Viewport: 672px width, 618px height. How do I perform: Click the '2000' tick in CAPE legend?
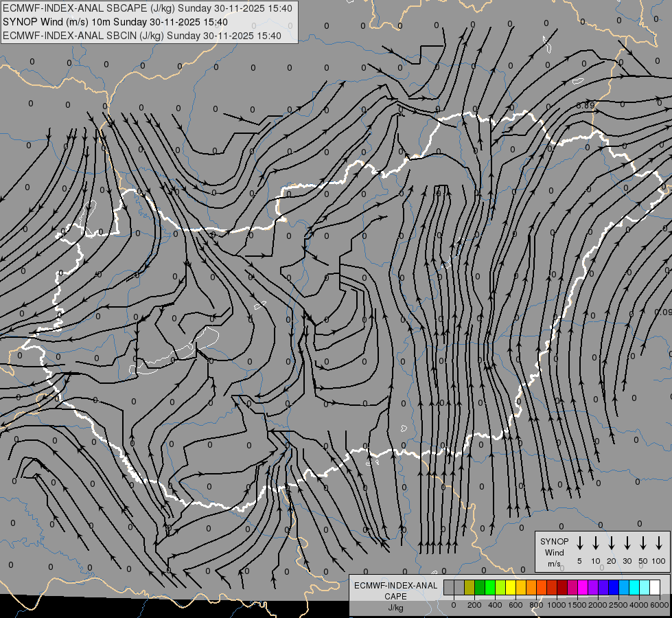[598, 605]
